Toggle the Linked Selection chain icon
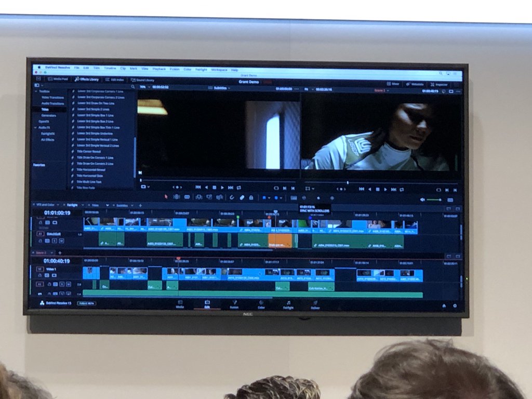This screenshot has width=532, height=399. 242,197
